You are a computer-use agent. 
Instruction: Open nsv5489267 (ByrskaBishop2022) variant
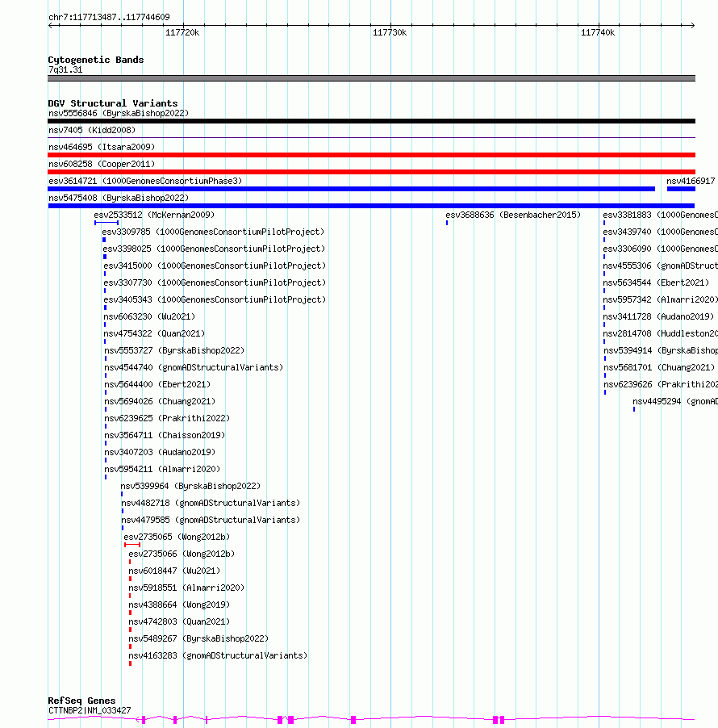(198, 638)
